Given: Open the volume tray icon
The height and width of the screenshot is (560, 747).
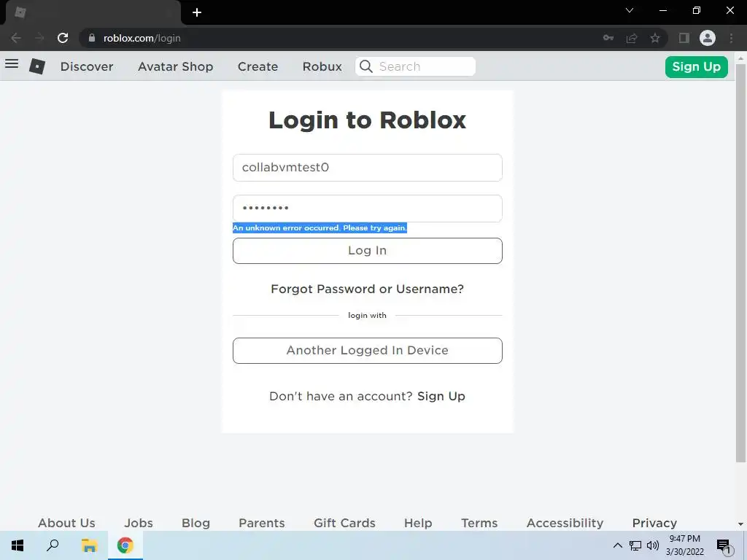Looking at the screenshot, I should (653, 545).
